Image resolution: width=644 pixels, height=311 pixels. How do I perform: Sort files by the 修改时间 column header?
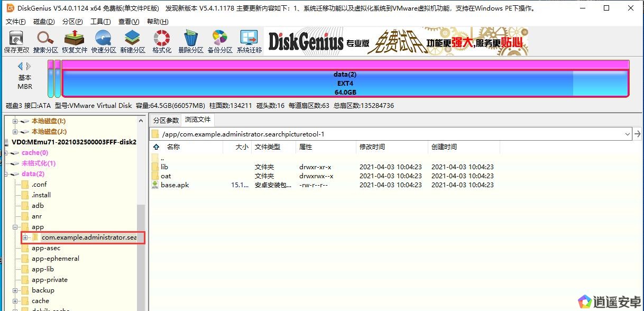tap(372, 147)
